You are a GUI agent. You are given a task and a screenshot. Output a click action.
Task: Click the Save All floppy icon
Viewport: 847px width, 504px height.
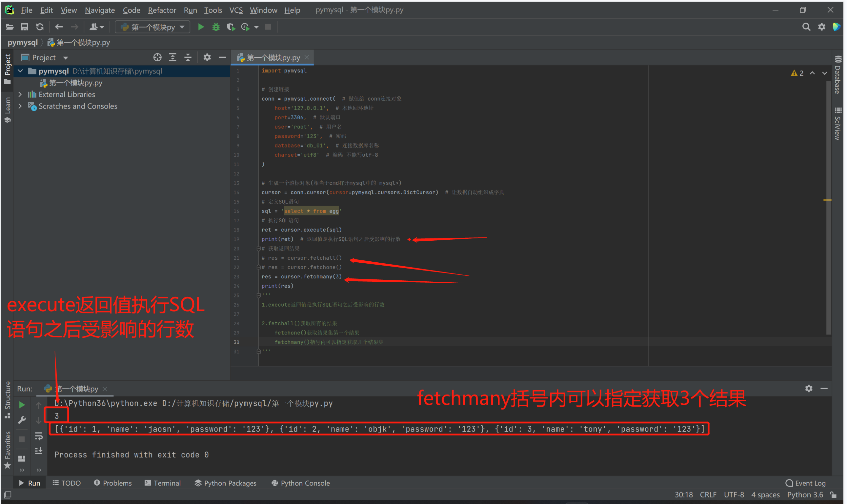25,27
